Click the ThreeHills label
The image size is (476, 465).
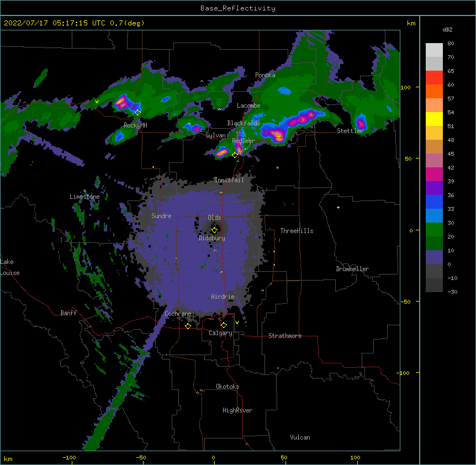point(297,231)
